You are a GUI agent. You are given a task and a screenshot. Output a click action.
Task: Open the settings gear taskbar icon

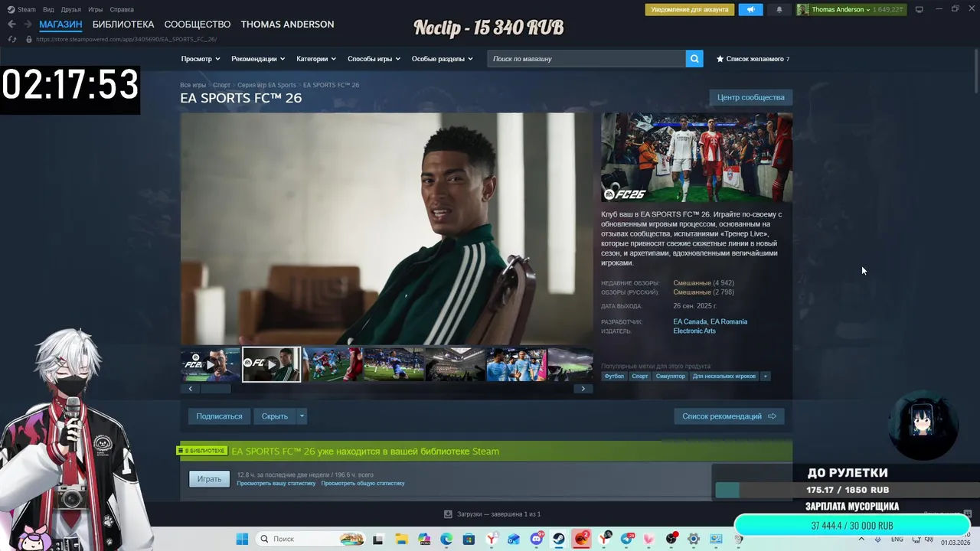coord(694,539)
